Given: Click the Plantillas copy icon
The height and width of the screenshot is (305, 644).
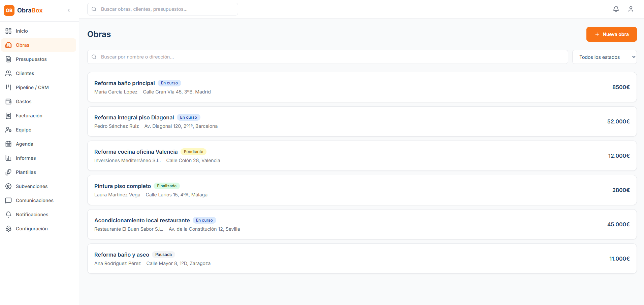Looking at the screenshot, I should click(8, 172).
